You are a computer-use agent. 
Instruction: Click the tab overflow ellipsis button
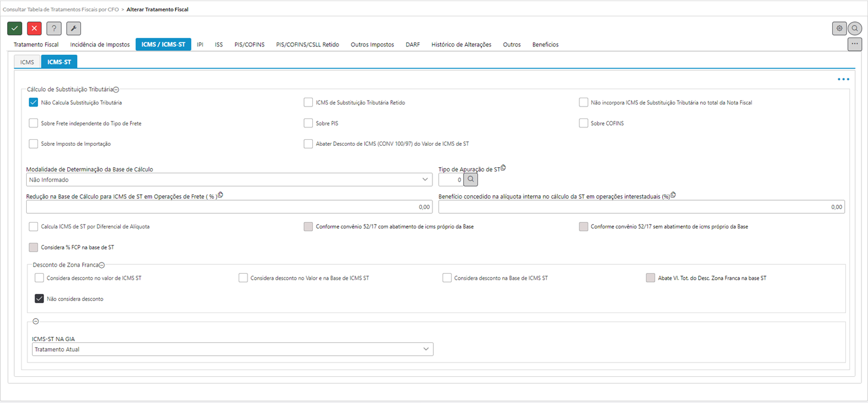[854, 44]
